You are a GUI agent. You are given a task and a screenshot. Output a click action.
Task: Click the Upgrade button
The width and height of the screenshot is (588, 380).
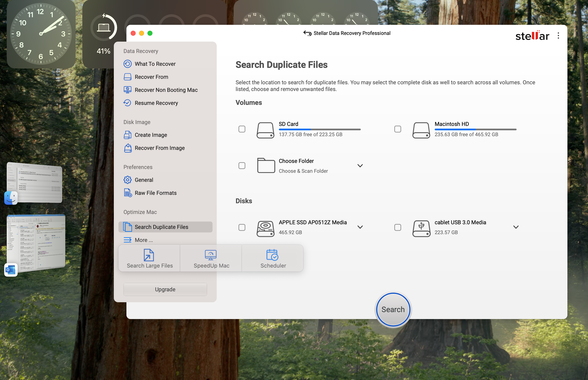pyautogui.click(x=165, y=289)
